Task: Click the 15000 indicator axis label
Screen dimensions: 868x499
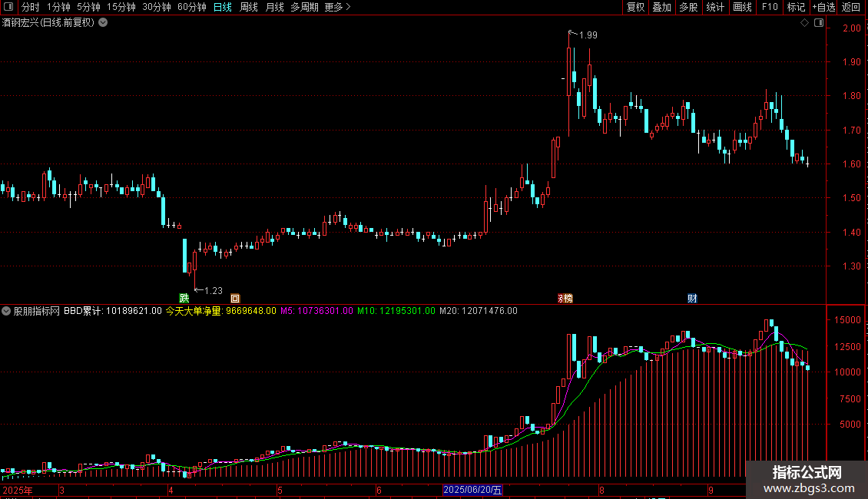Action: (847, 320)
